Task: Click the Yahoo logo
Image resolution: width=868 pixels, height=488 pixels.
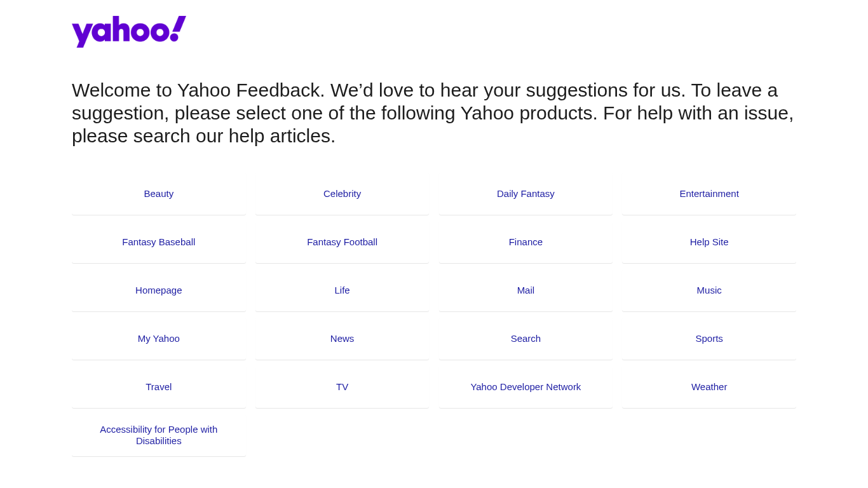Action: (128, 32)
